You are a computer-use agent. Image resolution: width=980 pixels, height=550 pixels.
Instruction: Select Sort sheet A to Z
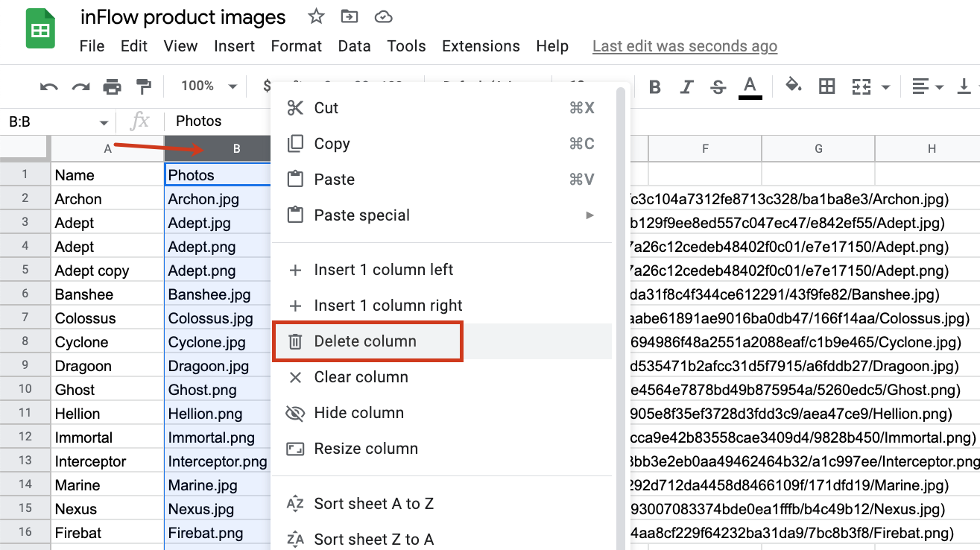[442, 504]
